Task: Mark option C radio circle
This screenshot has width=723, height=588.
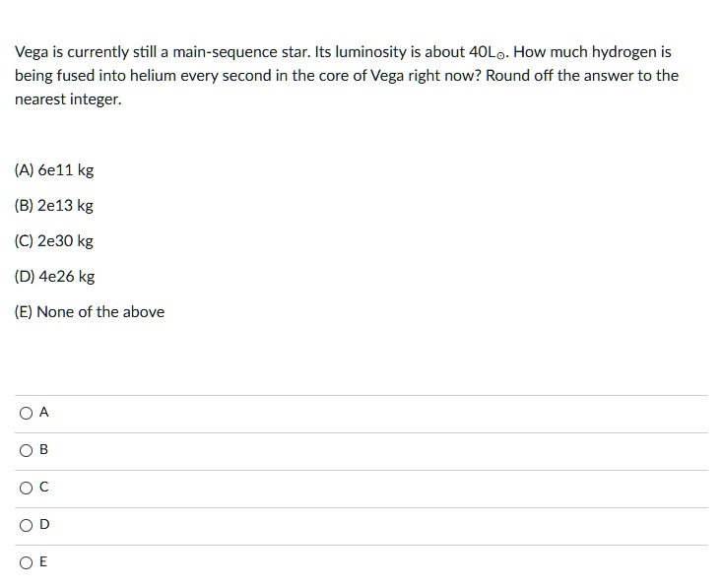Action: (24, 489)
